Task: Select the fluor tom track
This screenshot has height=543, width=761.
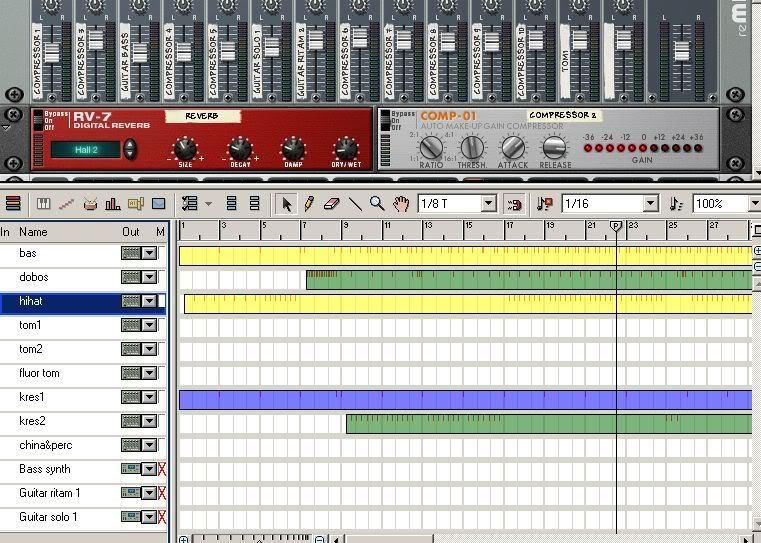Action: tap(39, 373)
